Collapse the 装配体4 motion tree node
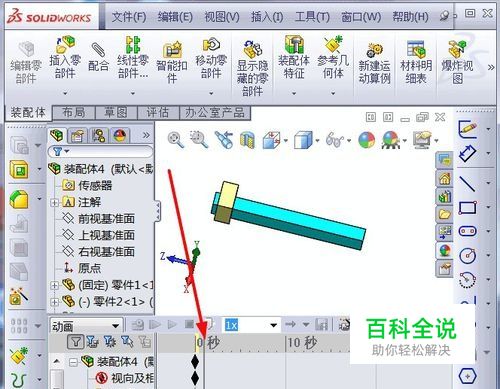The height and width of the screenshot is (389, 500). coord(73,362)
